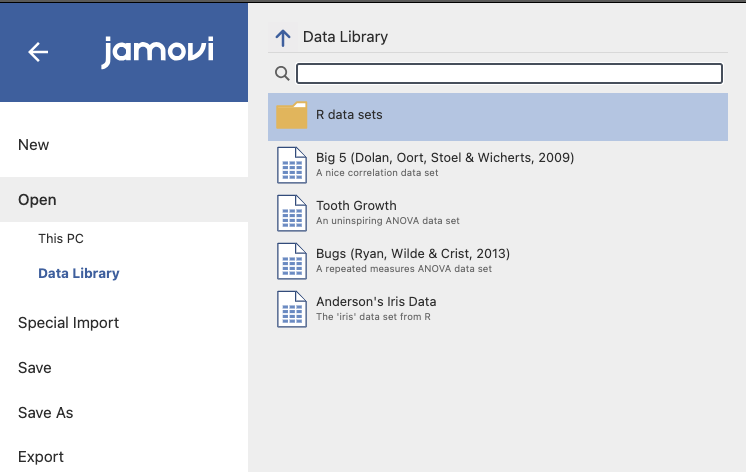The image size is (746, 472).
Task: Click the up arrow beside Data Library
Action: point(283,38)
